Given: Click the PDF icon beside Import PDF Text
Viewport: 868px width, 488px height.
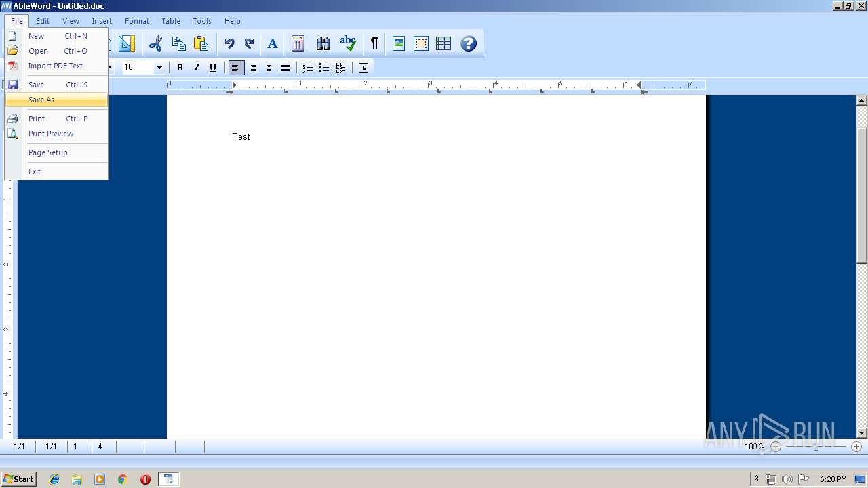Looking at the screenshot, I should [x=13, y=66].
